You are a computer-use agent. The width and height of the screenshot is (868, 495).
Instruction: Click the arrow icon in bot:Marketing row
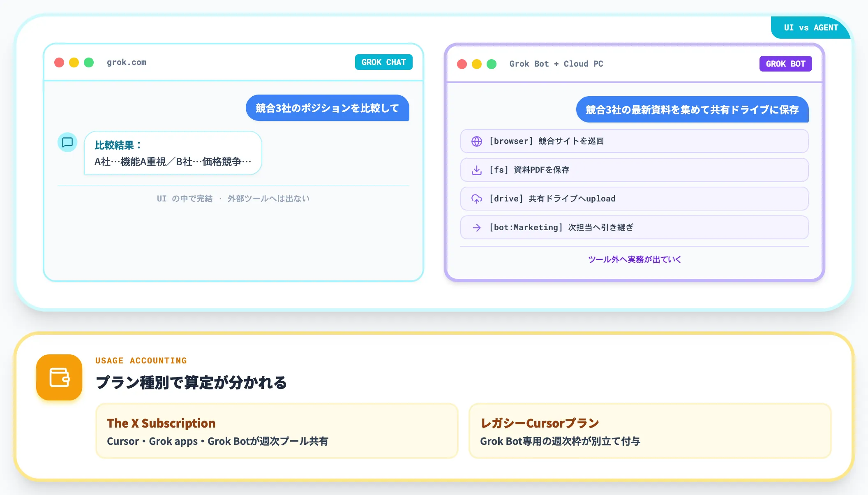coord(477,228)
